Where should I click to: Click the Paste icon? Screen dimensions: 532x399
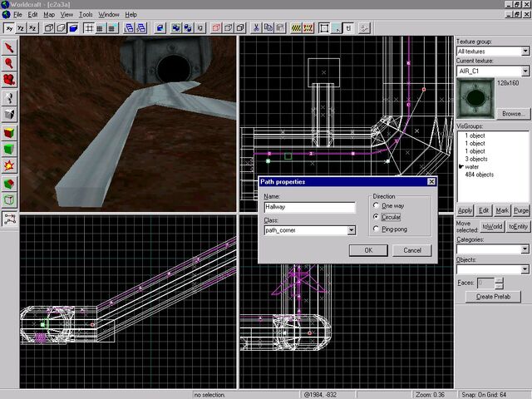click(x=280, y=28)
